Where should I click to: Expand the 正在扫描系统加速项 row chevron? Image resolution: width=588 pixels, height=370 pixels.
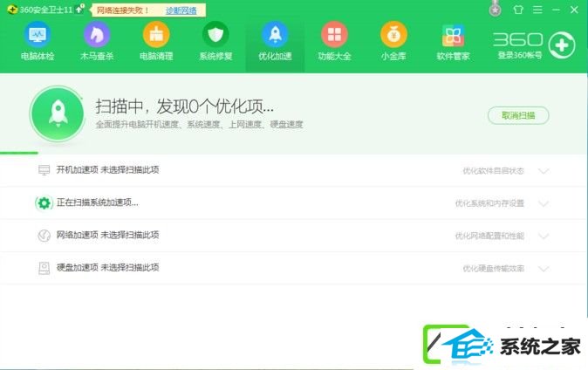543,204
